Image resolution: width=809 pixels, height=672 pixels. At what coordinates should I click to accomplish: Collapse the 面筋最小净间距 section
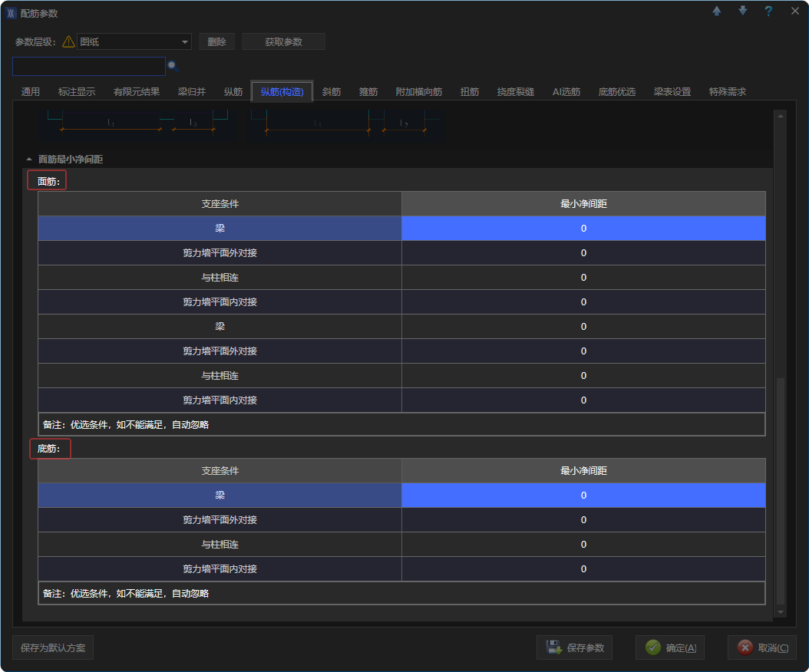29,160
